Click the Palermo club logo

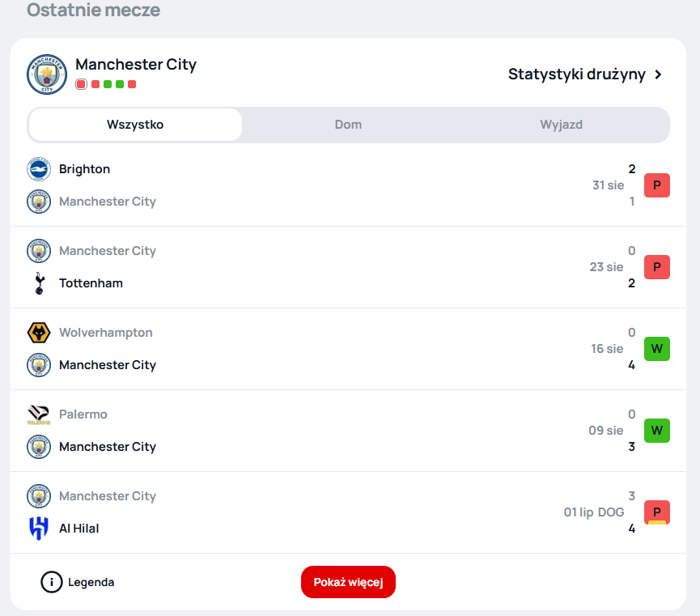[x=39, y=414]
